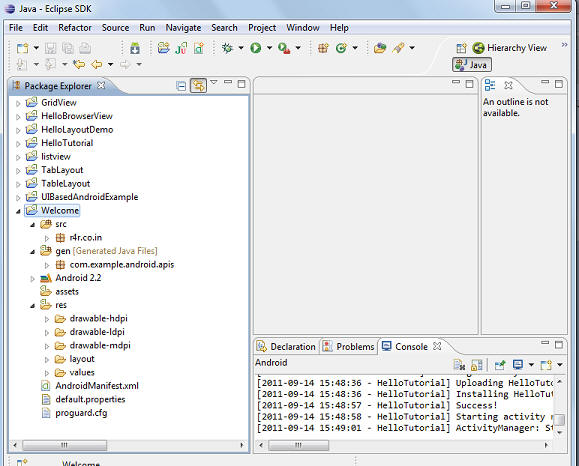
Task: Expand the r4r.co.in package
Action: coord(47,238)
